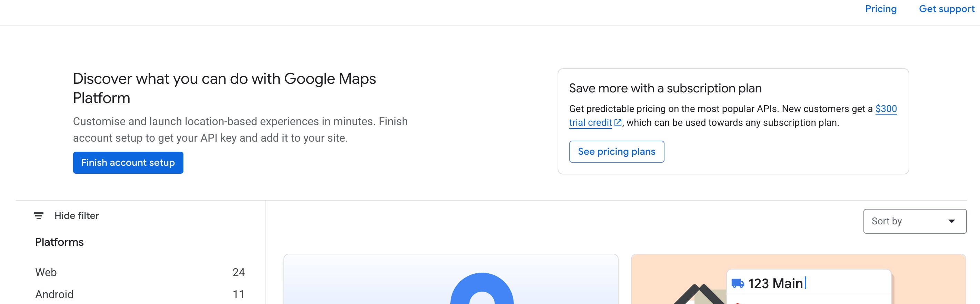The width and height of the screenshot is (980, 304).
Task: Click the See pricing plans button
Action: point(616,151)
